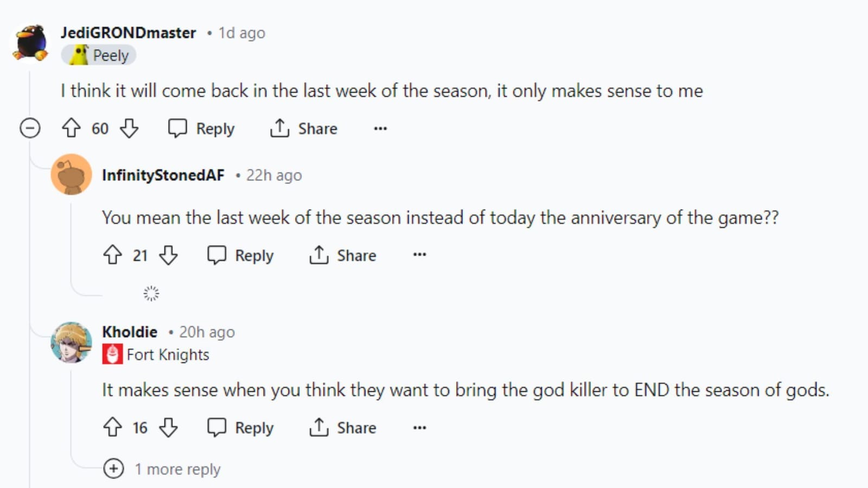The image size is (868, 488).
Task: Upvote Kholdie's reply about the god killer
Action: tap(113, 427)
